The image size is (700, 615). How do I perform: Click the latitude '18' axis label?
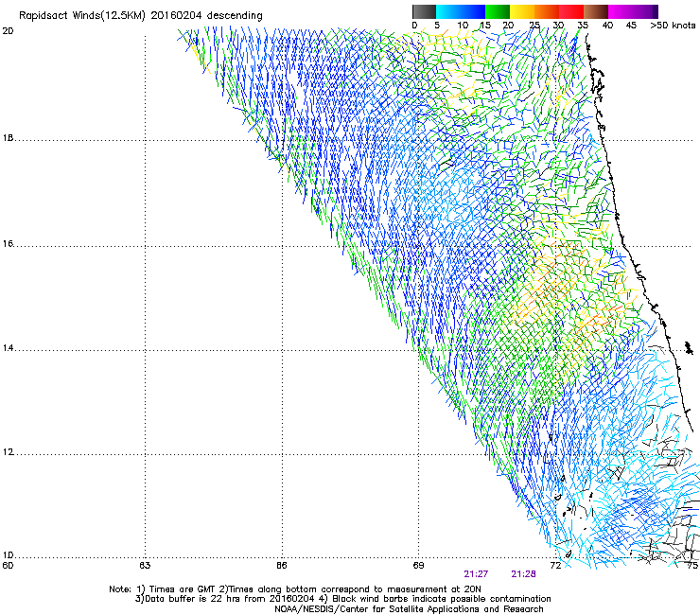8,137
